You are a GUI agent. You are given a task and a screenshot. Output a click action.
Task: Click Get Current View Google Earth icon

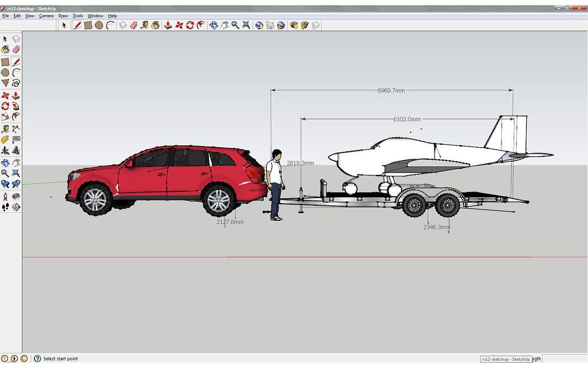pyautogui.click(x=259, y=25)
